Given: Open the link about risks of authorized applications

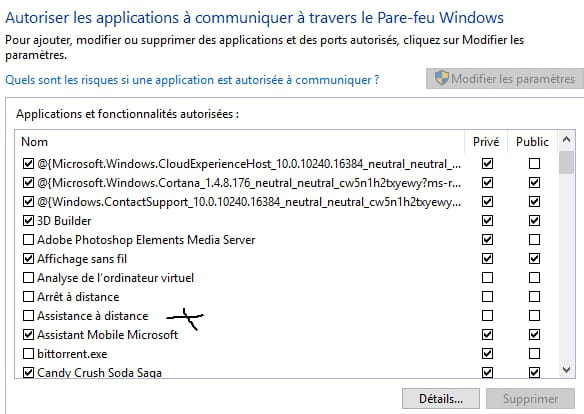Looking at the screenshot, I should [192, 80].
